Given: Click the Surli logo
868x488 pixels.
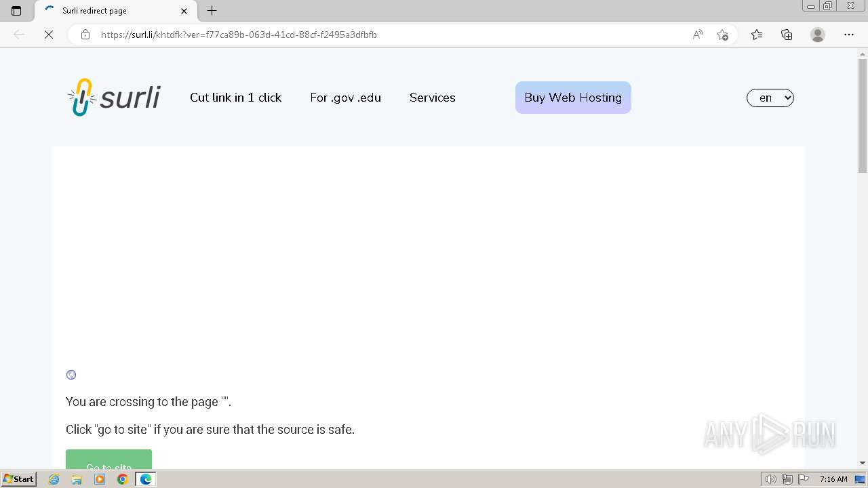Looking at the screenshot, I should coord(114,98).
